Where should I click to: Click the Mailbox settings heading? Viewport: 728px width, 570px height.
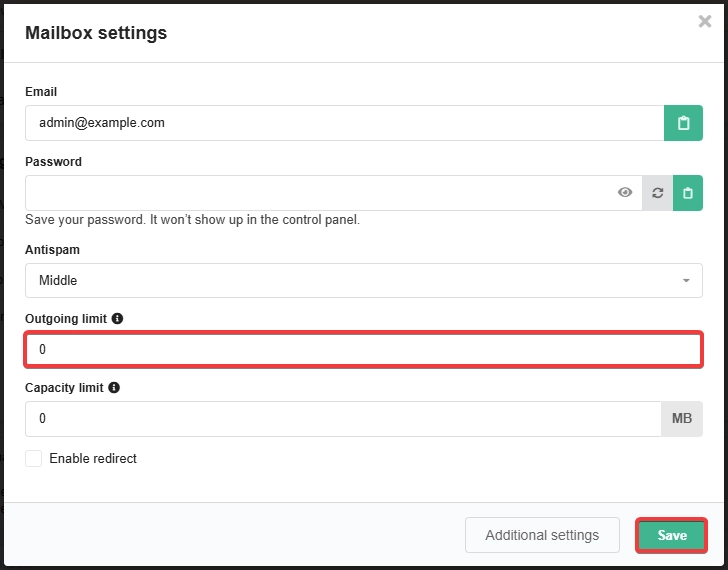96,33
